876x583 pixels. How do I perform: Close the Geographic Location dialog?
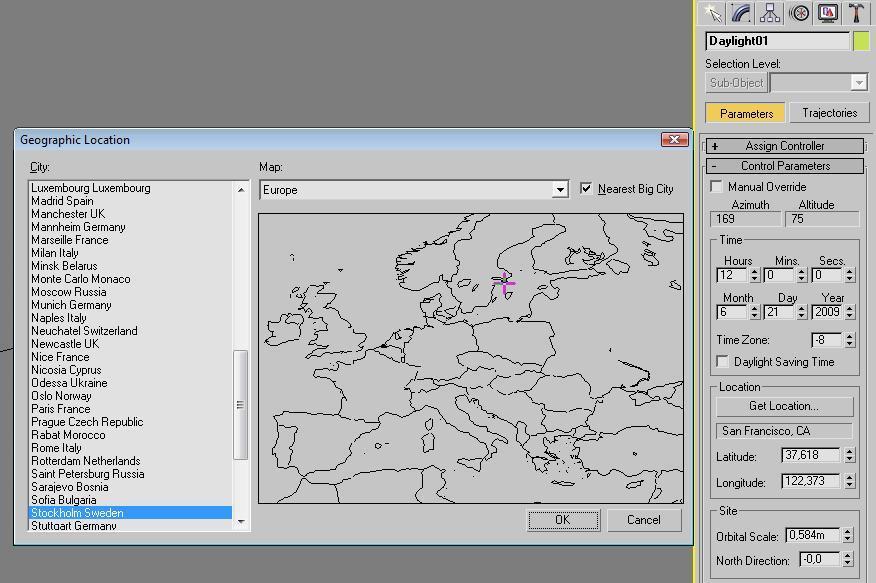click(x=674, y=140)
